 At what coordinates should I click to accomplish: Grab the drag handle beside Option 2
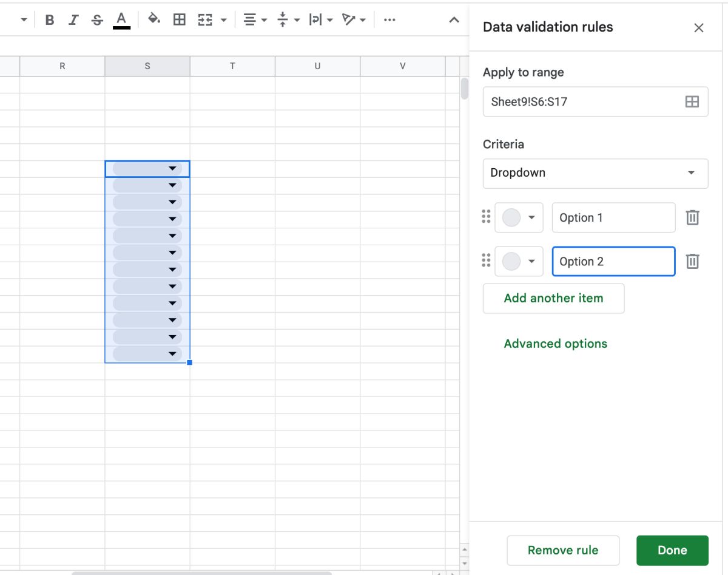pos(486,260)
